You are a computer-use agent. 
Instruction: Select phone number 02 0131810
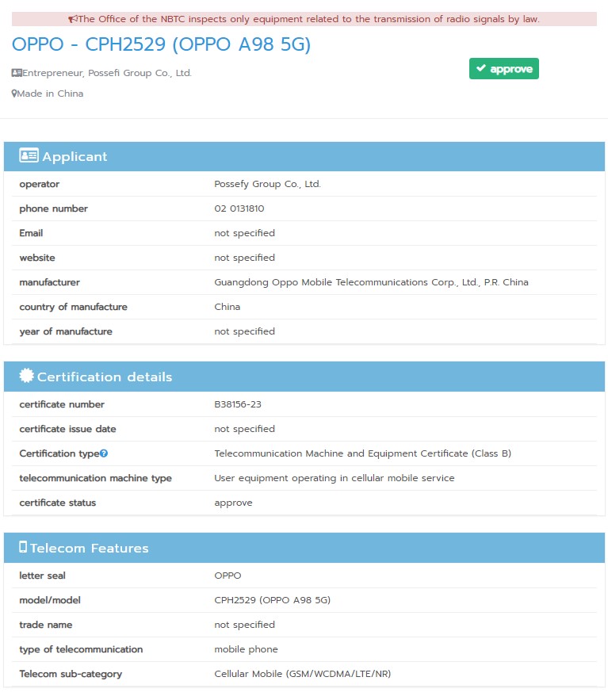[239, 208]
